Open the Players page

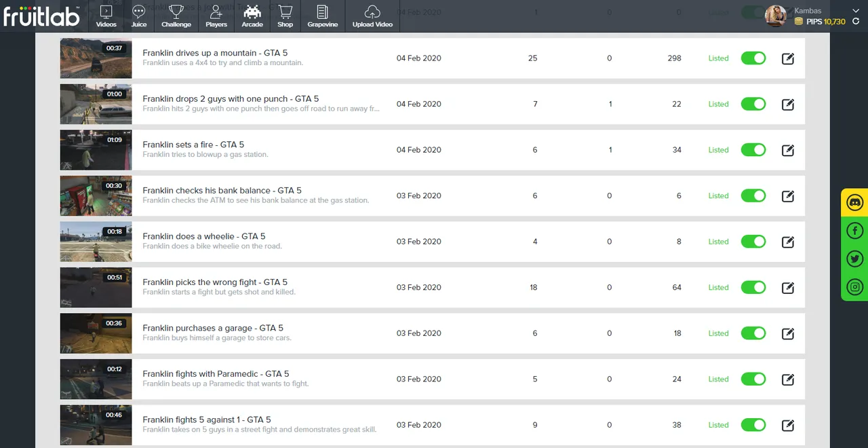(216, 16)
